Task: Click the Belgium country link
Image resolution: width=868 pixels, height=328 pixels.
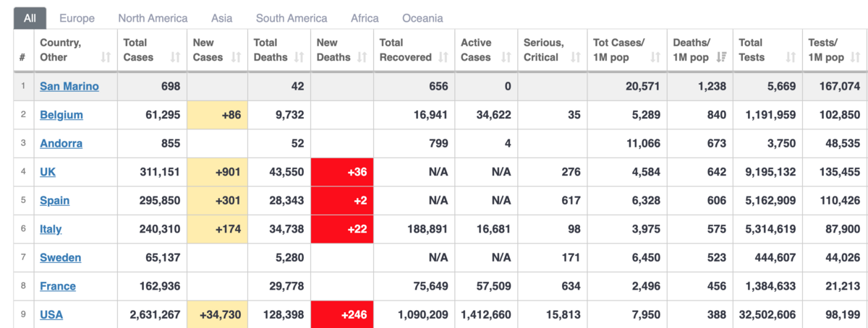Action: click(x=61, y=115)
